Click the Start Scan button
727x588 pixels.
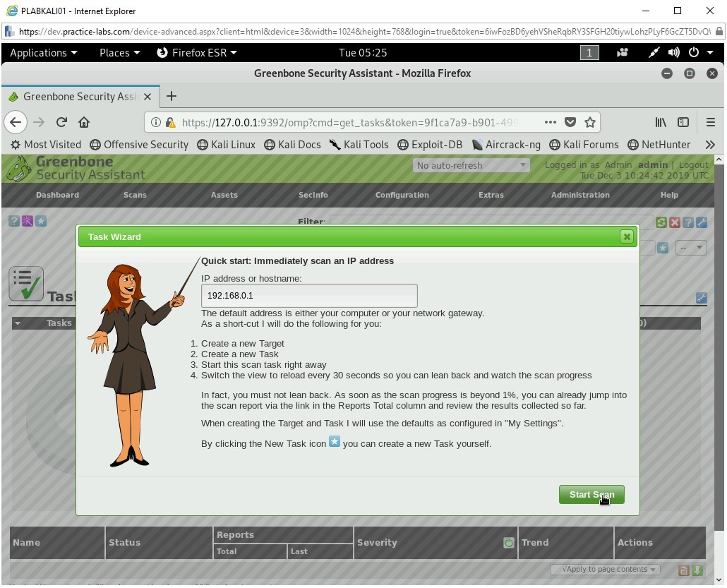tap(591, 494)
